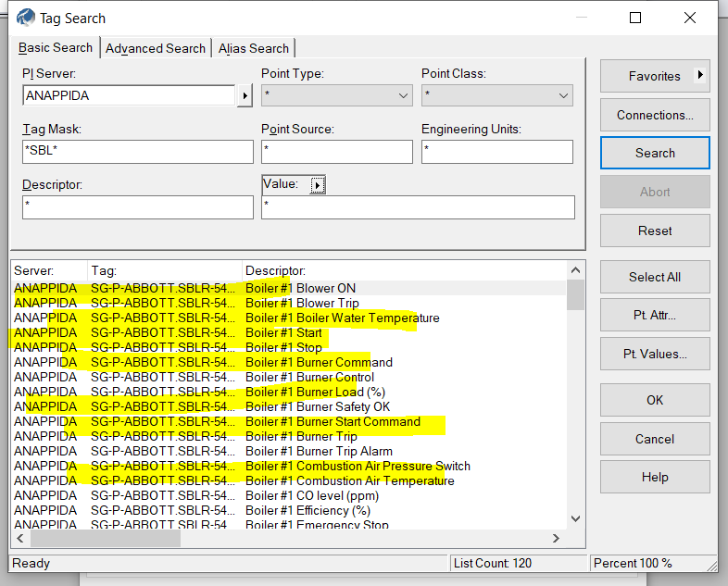
Task: Select row 'Boiler #1 Burner Trip Alarm'
Action: 289,452
